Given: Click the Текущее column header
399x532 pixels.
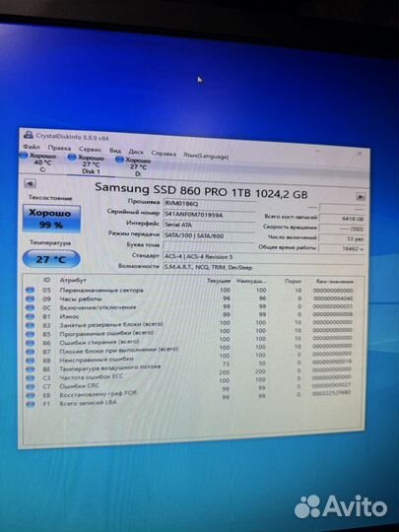Looking at the screenshot, I should pyautogui.click(x=219, y=281).
